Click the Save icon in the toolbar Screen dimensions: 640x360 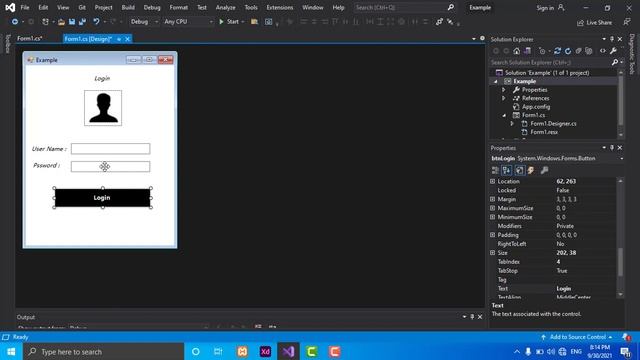click(72, 22)
